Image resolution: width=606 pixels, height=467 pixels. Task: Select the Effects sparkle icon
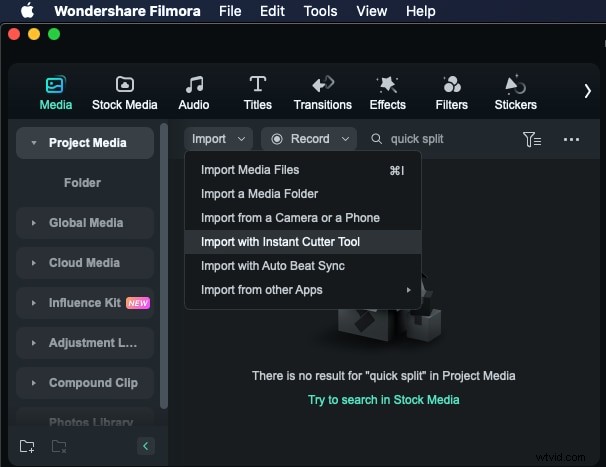[387, 85]
